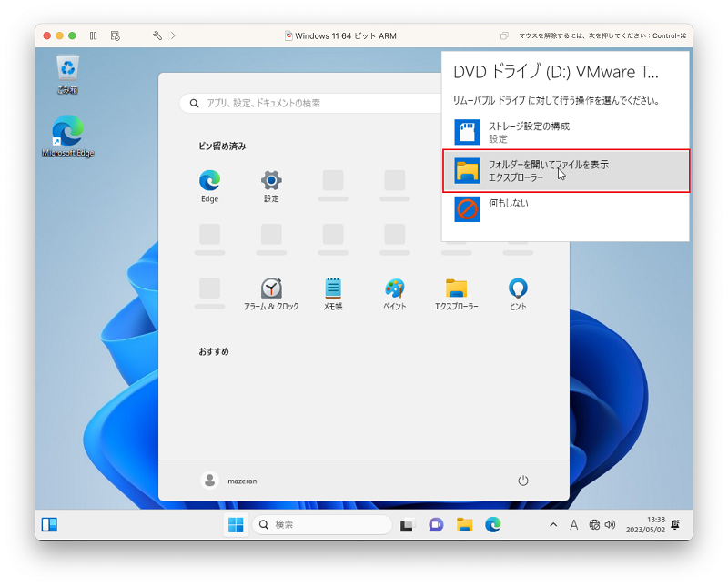The width and height of the screenshot is (728, 587).
Task: Open network settings tray icon
Action: (594, 525)
